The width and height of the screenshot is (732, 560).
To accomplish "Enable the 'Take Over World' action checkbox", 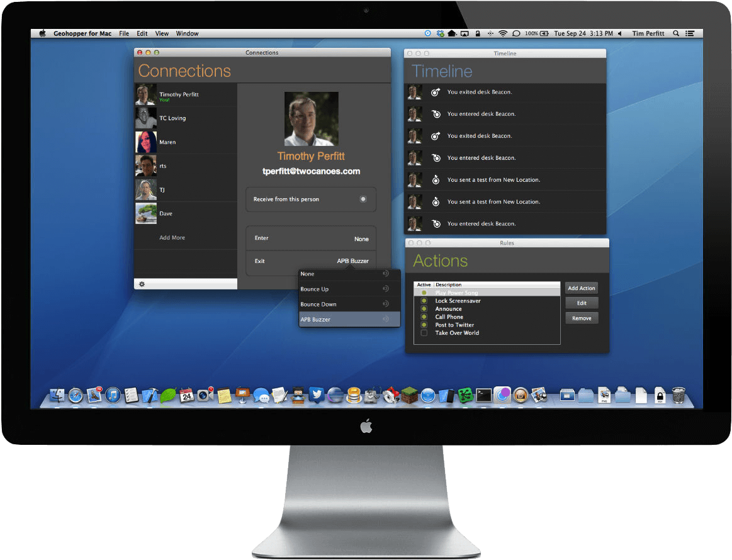I will (x=423, y=333).
